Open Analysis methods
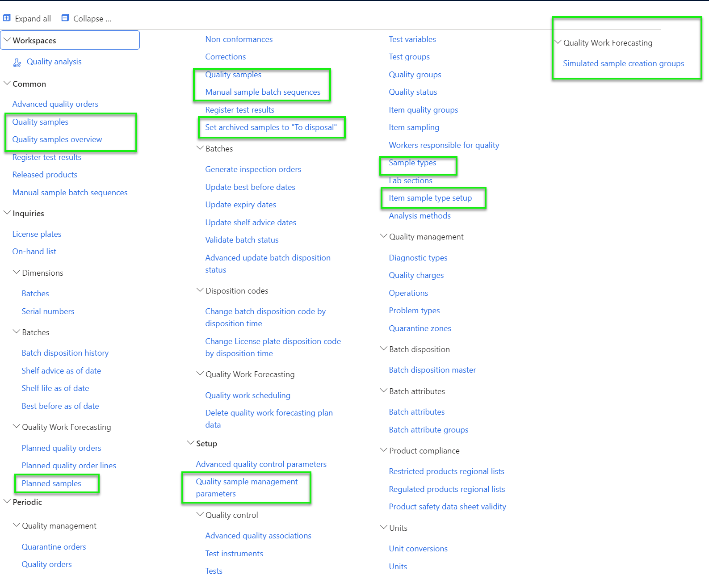This screenshot has width=709, height=588. pos(420,216)
